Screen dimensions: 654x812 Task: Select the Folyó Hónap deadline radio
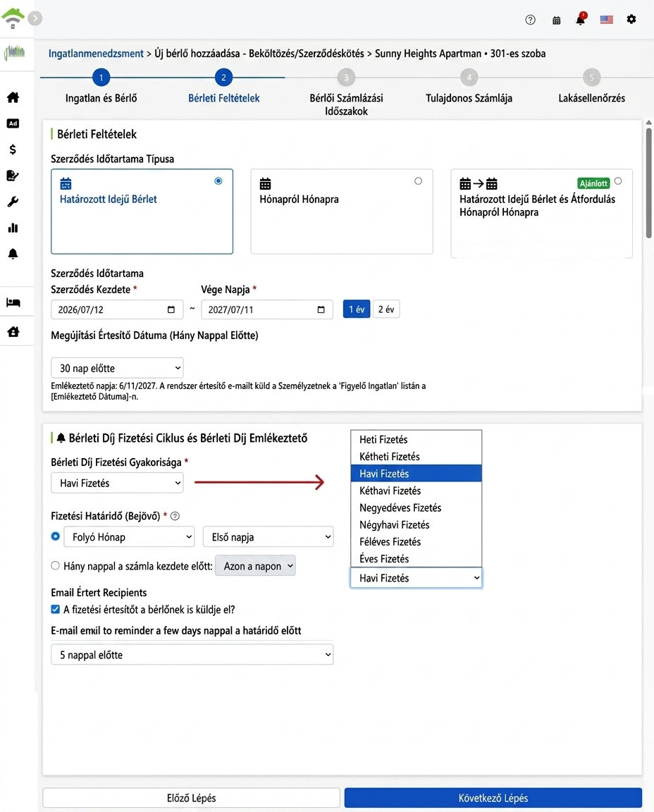[x=56, y=536]
